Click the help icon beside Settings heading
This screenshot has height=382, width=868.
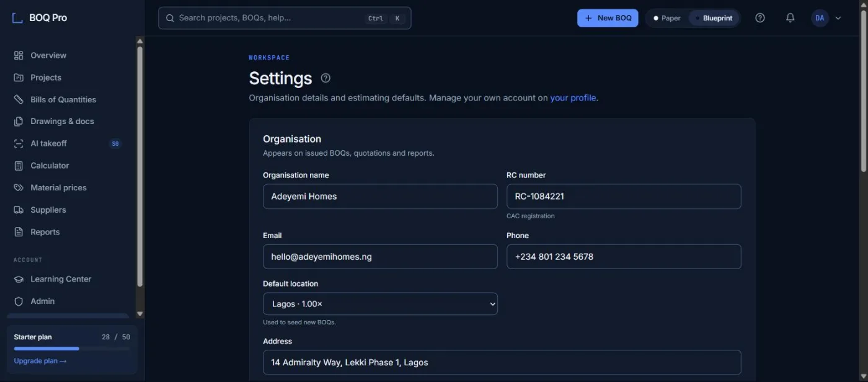click(325, 78)
